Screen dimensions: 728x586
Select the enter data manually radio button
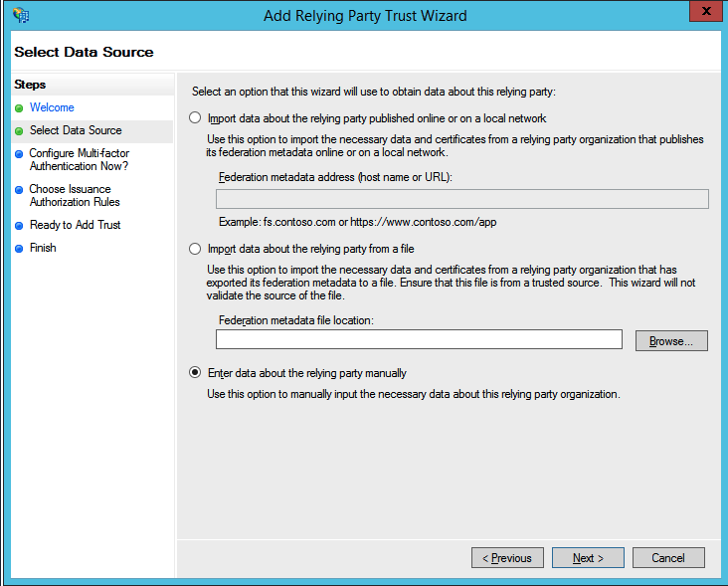(195, 372)
